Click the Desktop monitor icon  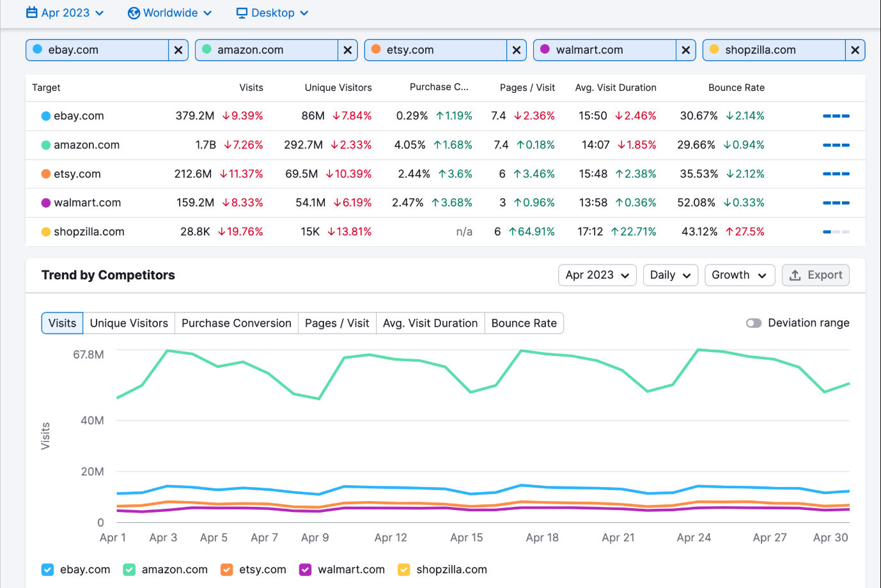point(242,13)
